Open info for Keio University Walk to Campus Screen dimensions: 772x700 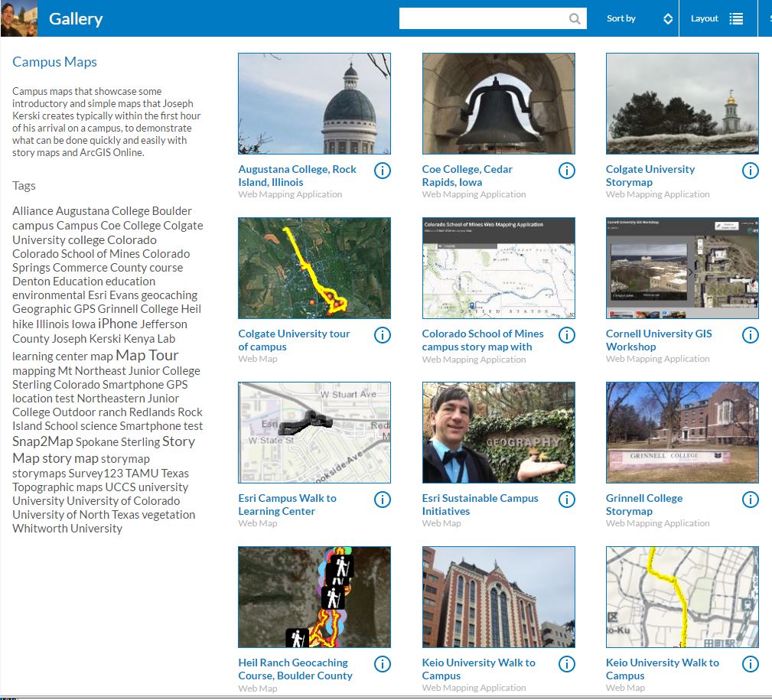566,664
